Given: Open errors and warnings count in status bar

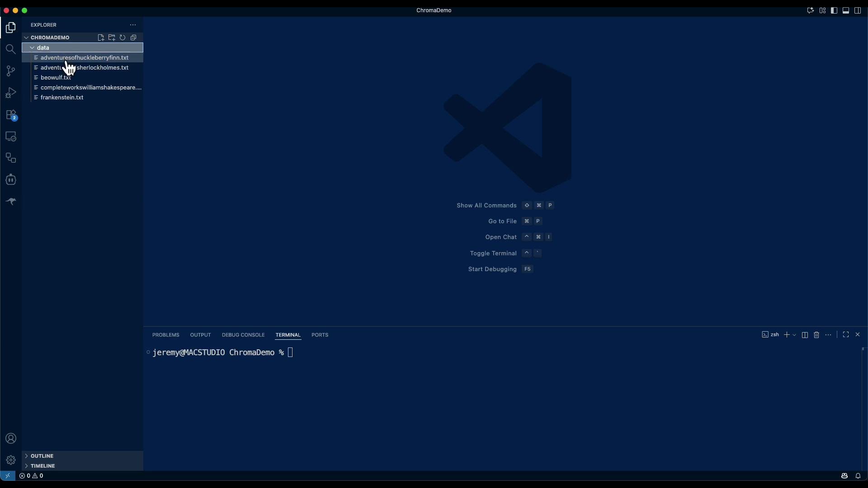Looking at the screenshot, I should click(31, 476).
